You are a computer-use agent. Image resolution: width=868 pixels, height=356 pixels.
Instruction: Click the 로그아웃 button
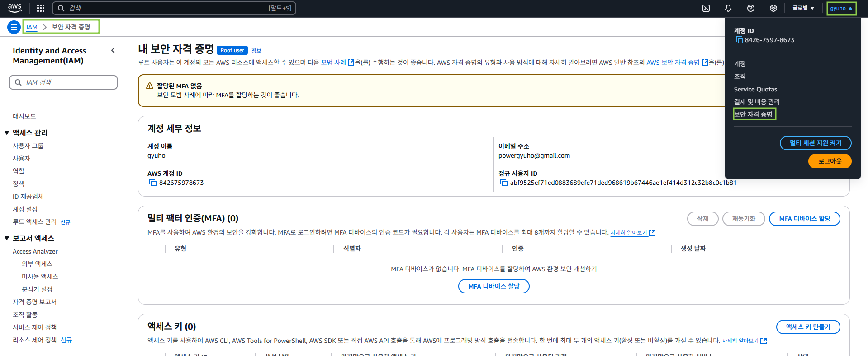click(830, 161)
